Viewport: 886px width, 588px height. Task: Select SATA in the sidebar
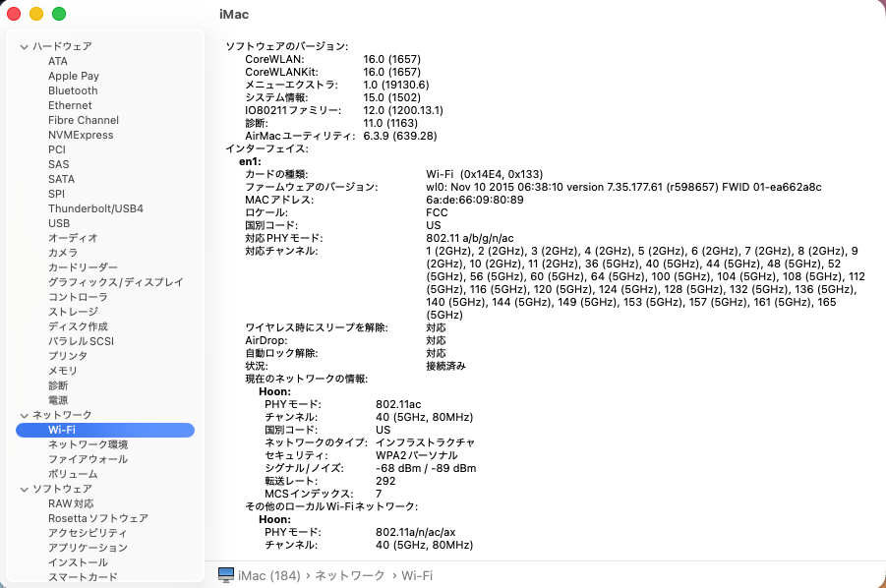(61, 179)
